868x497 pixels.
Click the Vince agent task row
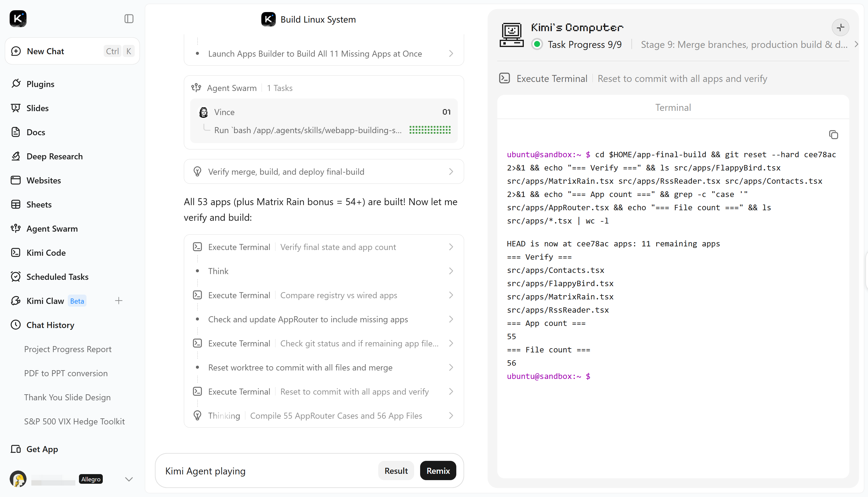[x=324, y=121]
